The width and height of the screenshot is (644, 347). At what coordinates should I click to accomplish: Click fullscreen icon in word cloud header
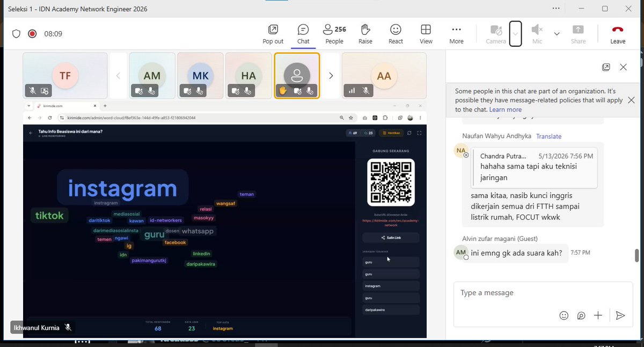click(419, 132)
